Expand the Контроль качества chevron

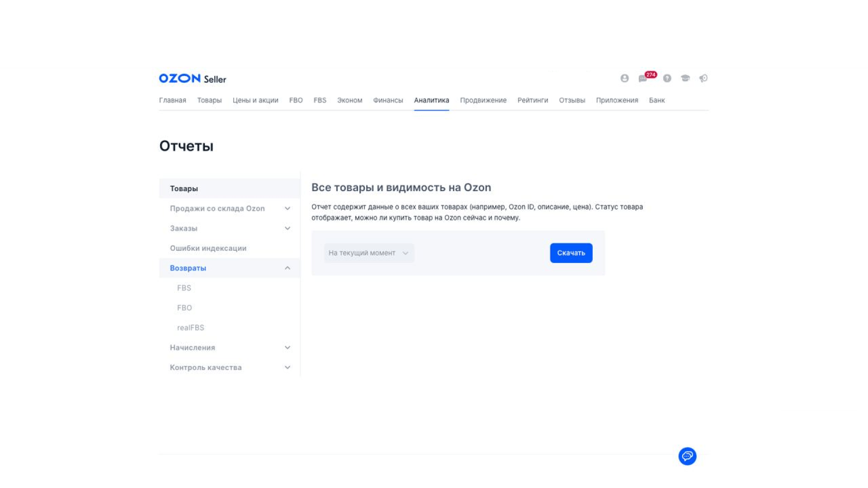(288, 367)
